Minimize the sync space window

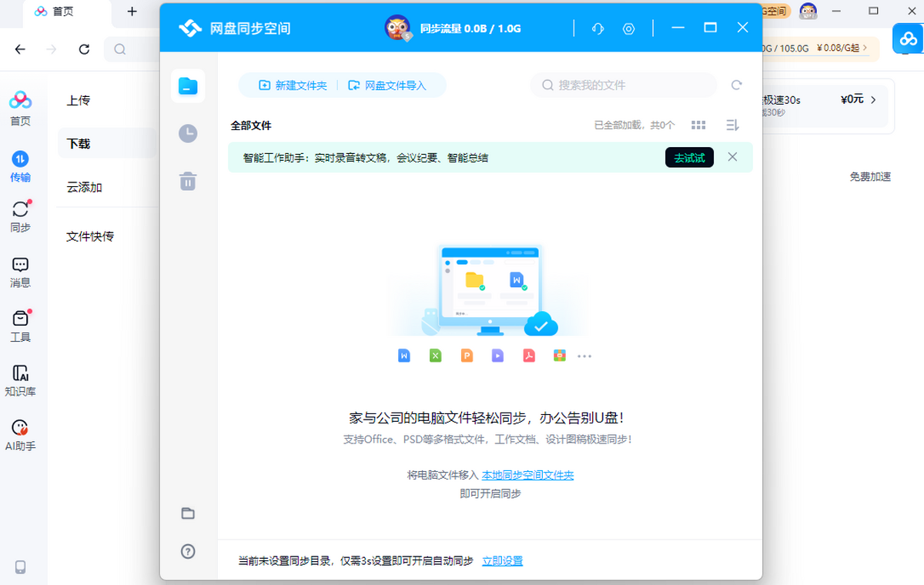678,28
